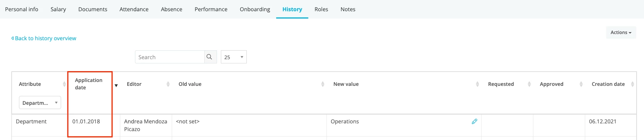Viewport: 644px width, 140px height.
Task: Open the Performance tab
Action: tap(211, 9)
